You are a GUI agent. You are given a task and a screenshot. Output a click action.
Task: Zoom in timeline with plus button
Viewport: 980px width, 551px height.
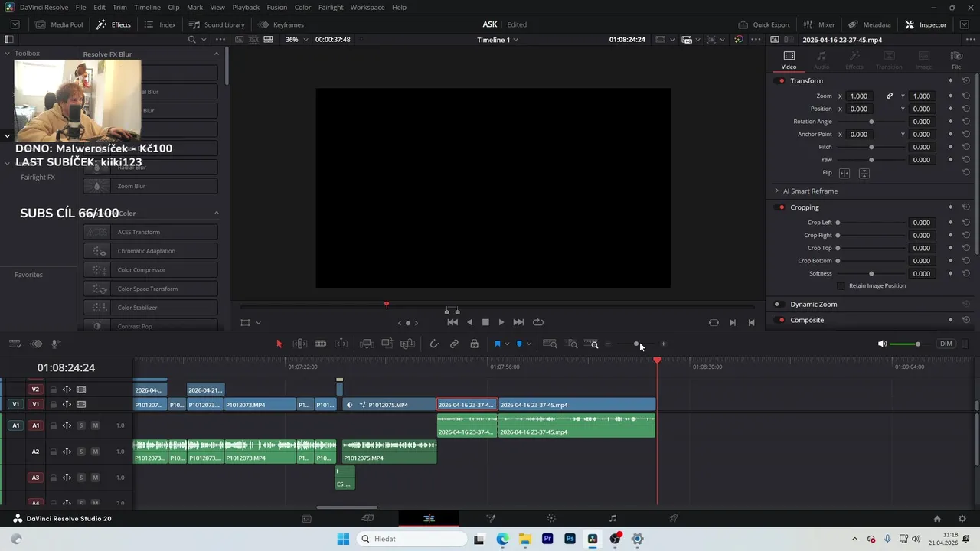coord(663,344)
